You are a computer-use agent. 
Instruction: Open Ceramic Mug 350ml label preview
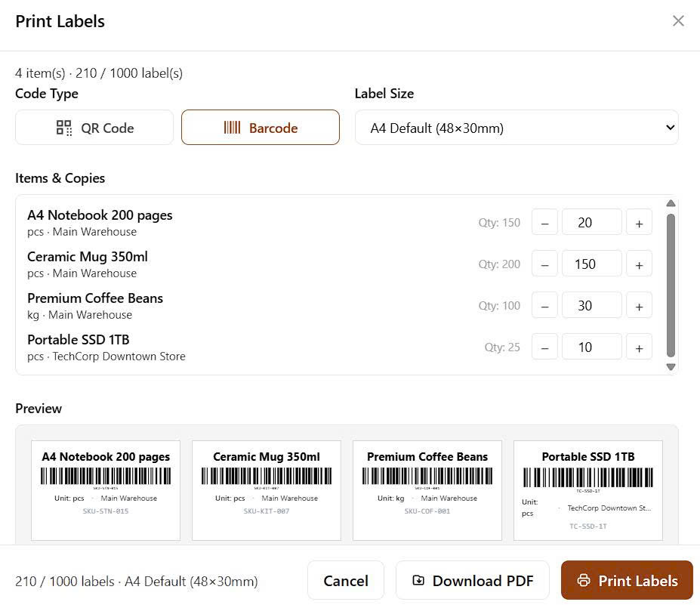click(x=267, y=490)
